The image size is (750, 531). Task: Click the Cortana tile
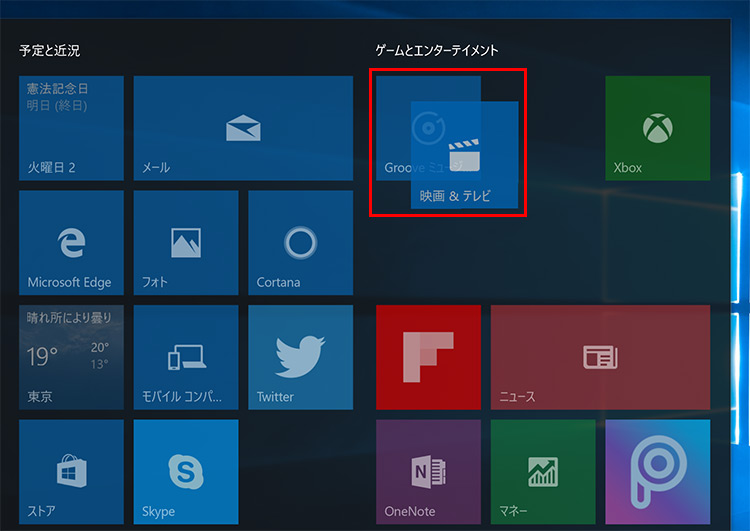pyautogui.click(x=300, y=242)
